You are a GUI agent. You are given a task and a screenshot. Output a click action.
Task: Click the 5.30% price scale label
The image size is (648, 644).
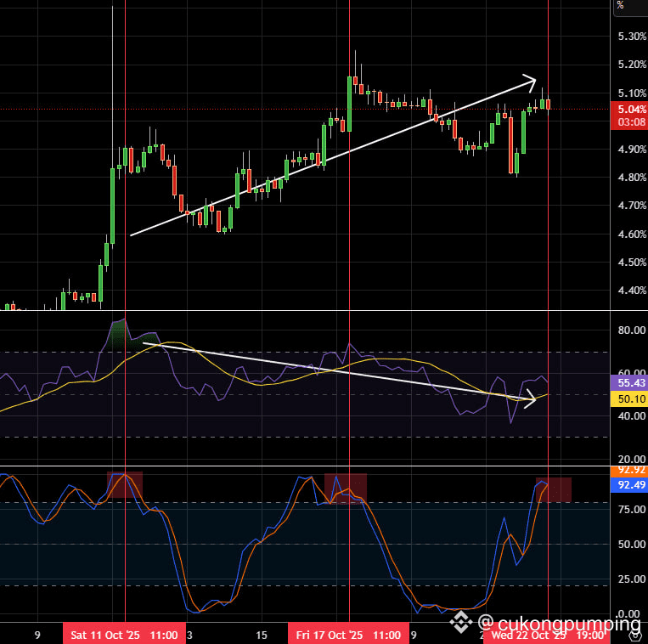(x=632, y=37)
